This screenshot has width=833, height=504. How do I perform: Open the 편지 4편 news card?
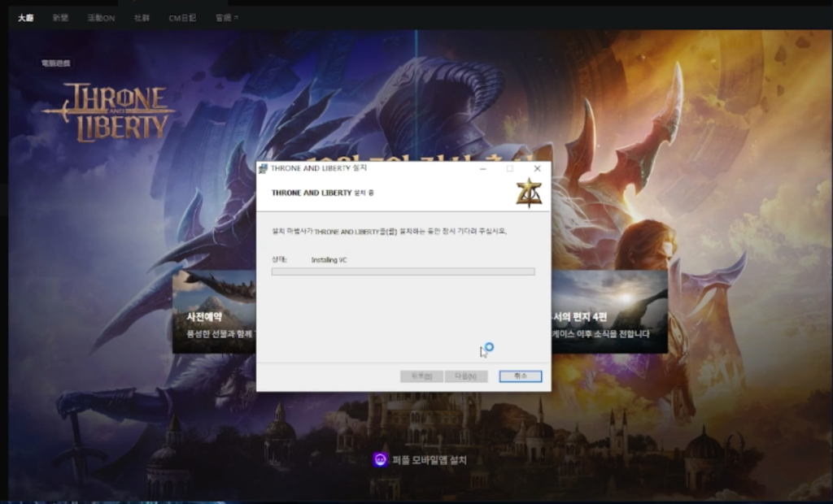point(609,311)
